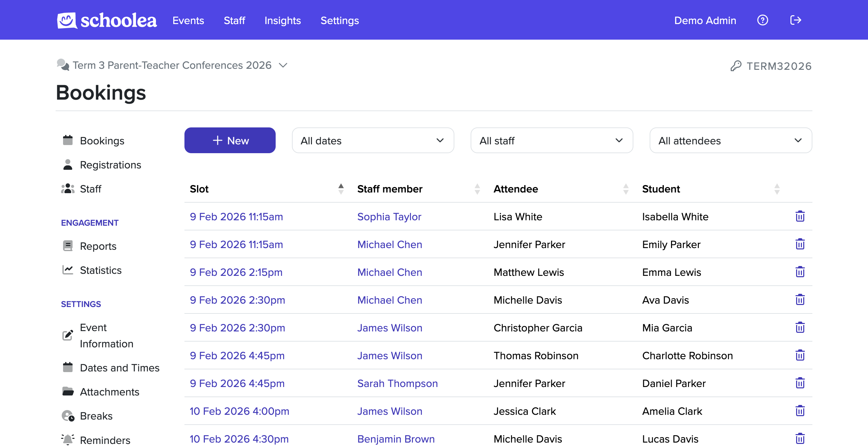868x448 pixels.
Task: Delete the Lisa White booking via trash icon
Action: 800,216
